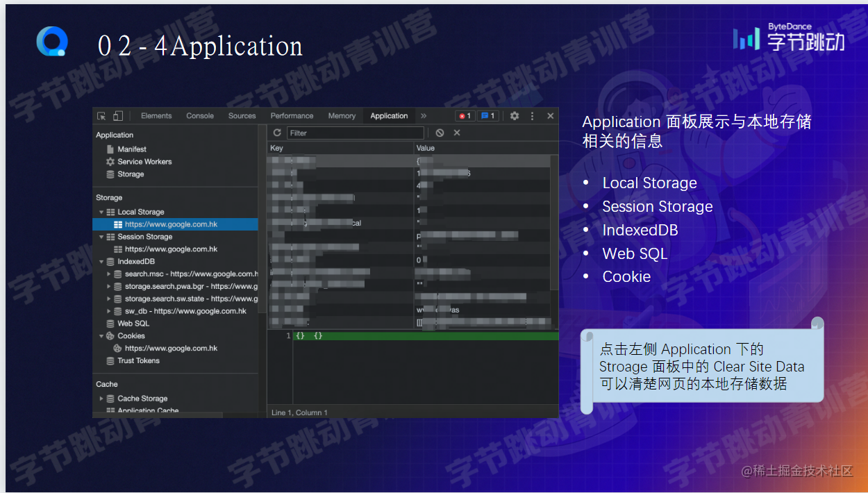Click the Key column header
The width and height of the screenshot is (868, 493).
tap(340, 148)
